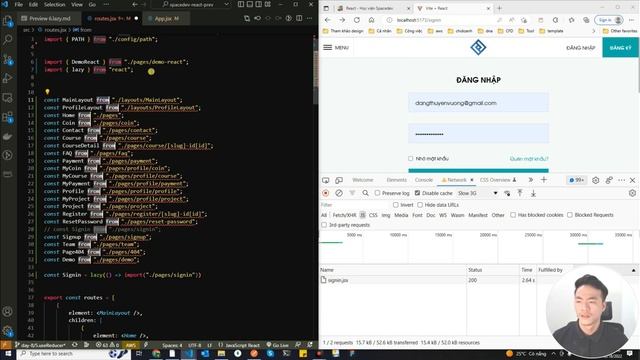Image resolution: width=640 pixels, height=360 pixels.
Task: Clear the network log in DevTools
Action: [x=339, y=193]
